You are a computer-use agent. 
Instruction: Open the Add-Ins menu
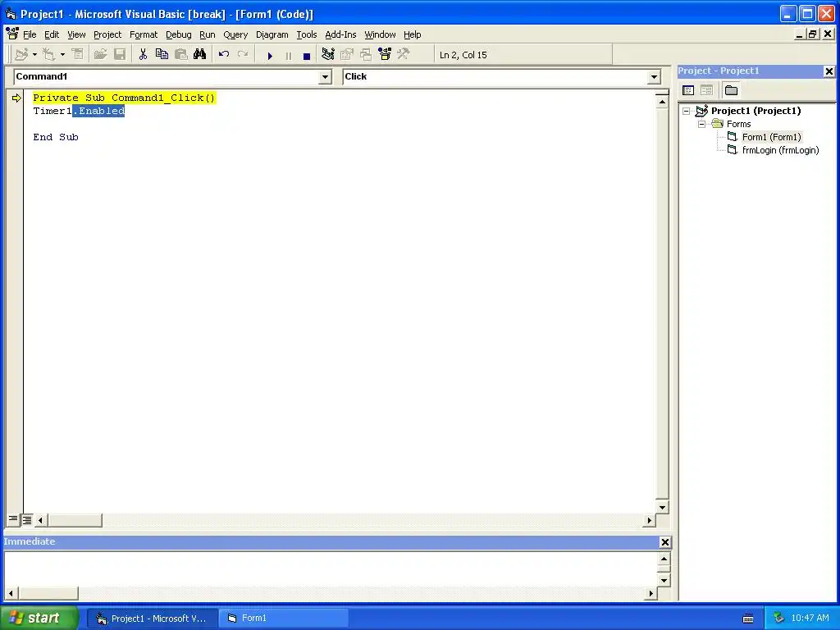[340, 34]
